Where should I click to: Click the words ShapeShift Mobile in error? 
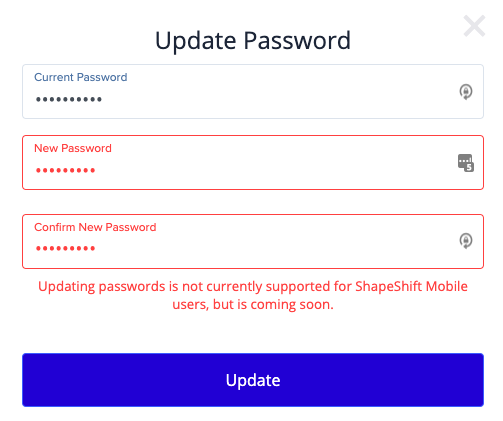pos(411,287)
